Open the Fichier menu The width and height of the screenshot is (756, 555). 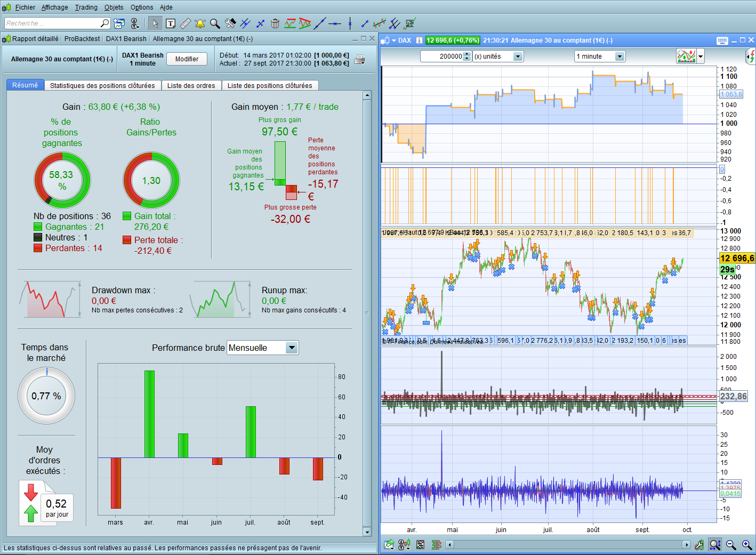click(x=25, y=7)
